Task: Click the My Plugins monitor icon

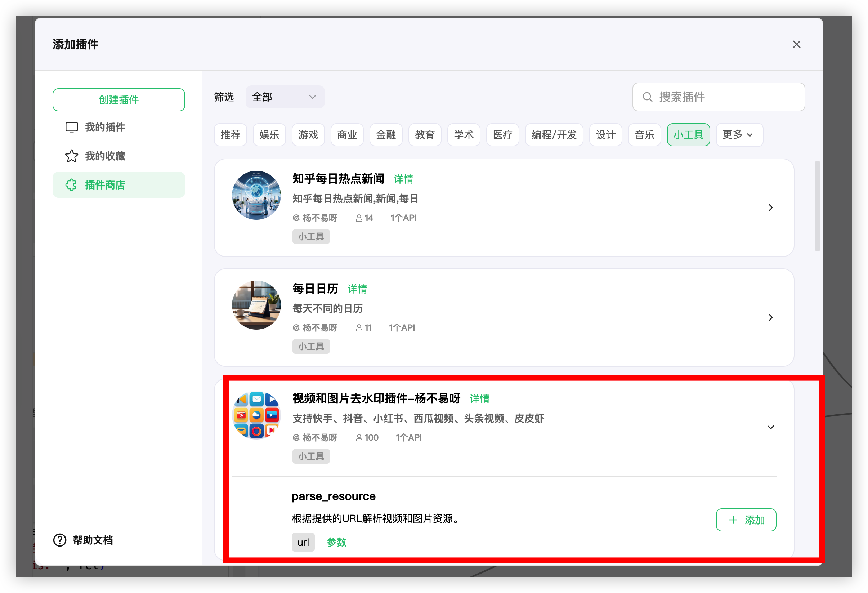Action: 71,128
